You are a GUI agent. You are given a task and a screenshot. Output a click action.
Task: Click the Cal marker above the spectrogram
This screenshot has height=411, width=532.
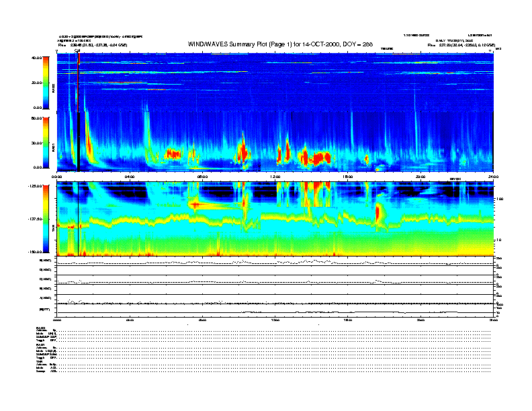coord(77,50)
